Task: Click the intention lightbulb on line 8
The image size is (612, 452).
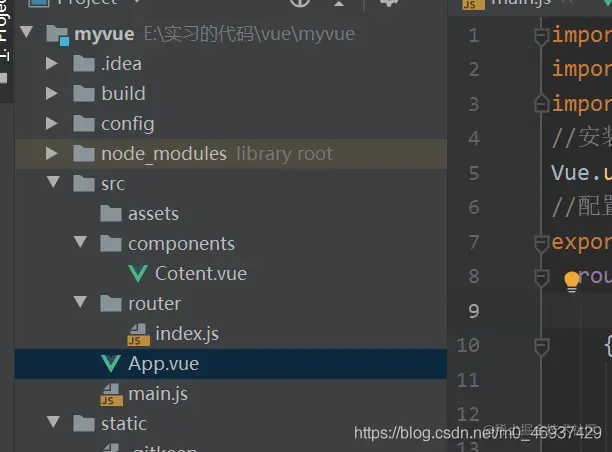Action: click(x=572, y=281)
